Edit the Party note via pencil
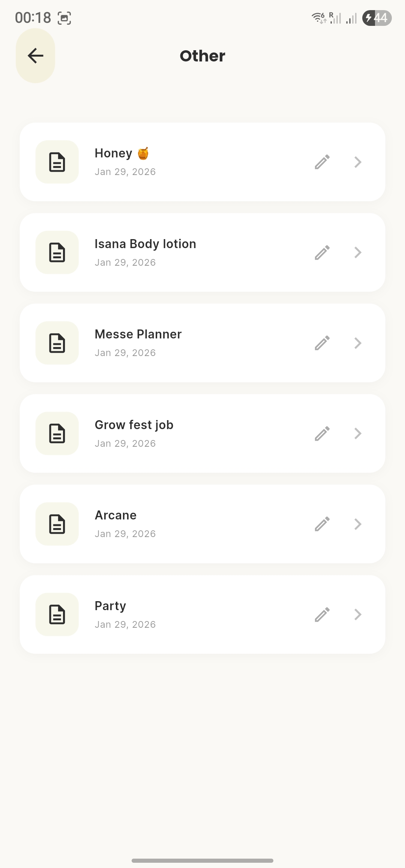 (322, 615)
